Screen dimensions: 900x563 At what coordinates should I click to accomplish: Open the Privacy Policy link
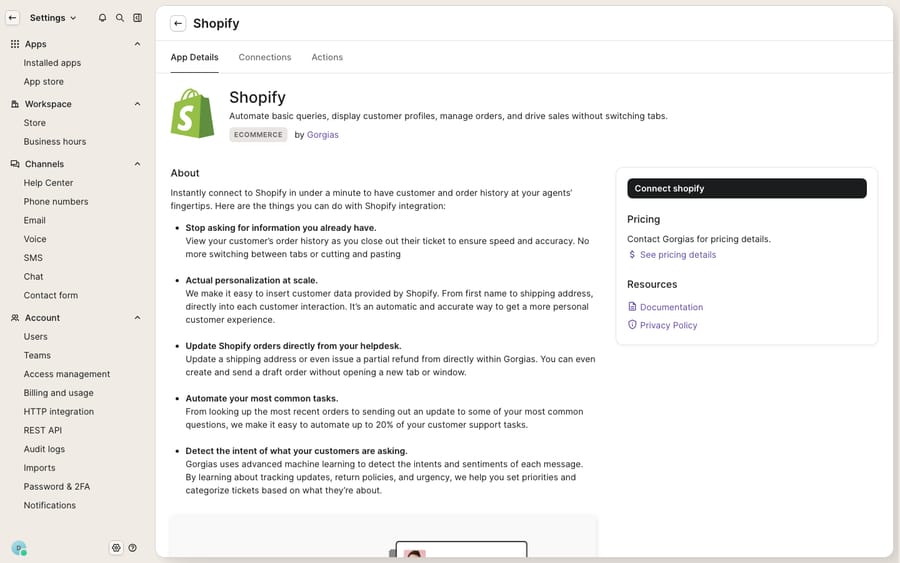click(x=668, y=325)
